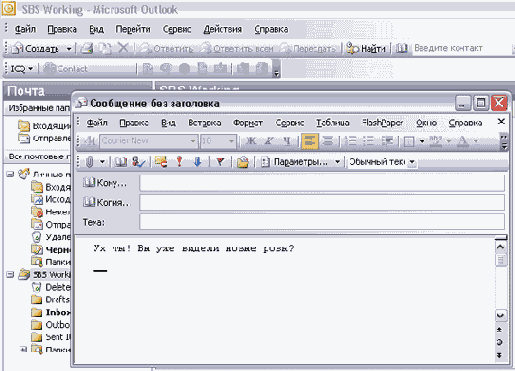Click the Кому... button
Viewport: 515px width, 371px height.
tap(105, 182)
